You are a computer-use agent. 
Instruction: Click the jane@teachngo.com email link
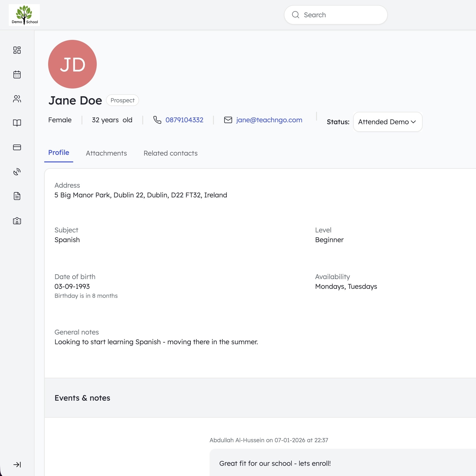269,120
